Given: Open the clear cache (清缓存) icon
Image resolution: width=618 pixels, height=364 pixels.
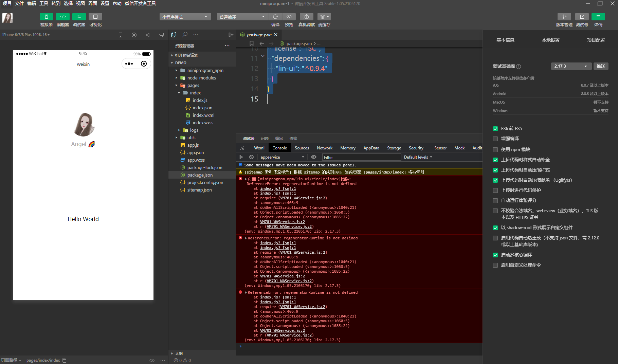Looking at the screenshot, I should tap(324, 17).
